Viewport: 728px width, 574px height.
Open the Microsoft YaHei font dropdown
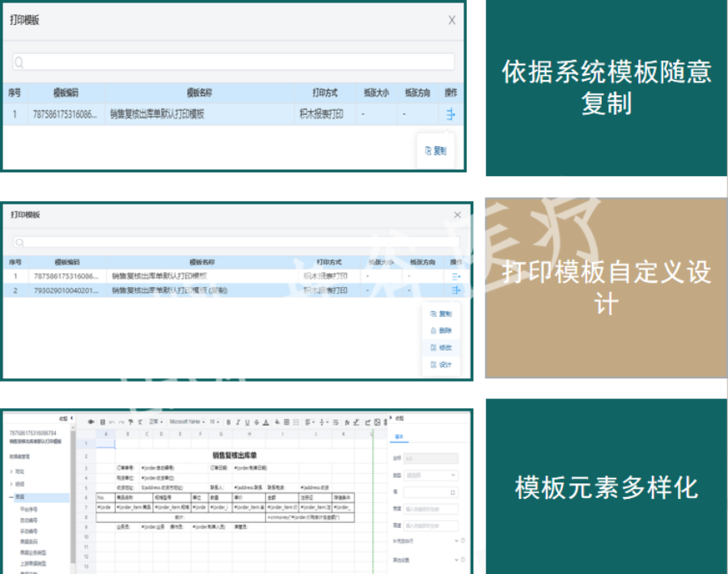click(187, 422)
